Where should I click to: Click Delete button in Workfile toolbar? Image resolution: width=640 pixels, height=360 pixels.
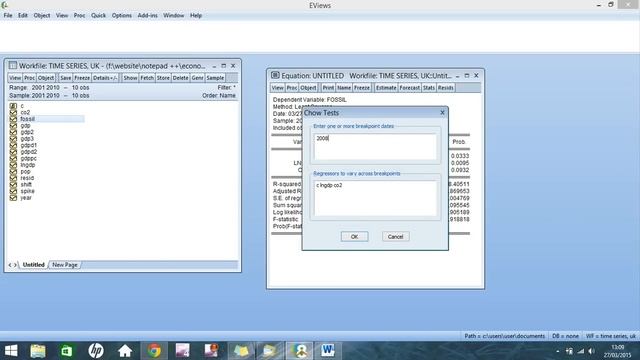click(180, 78)
